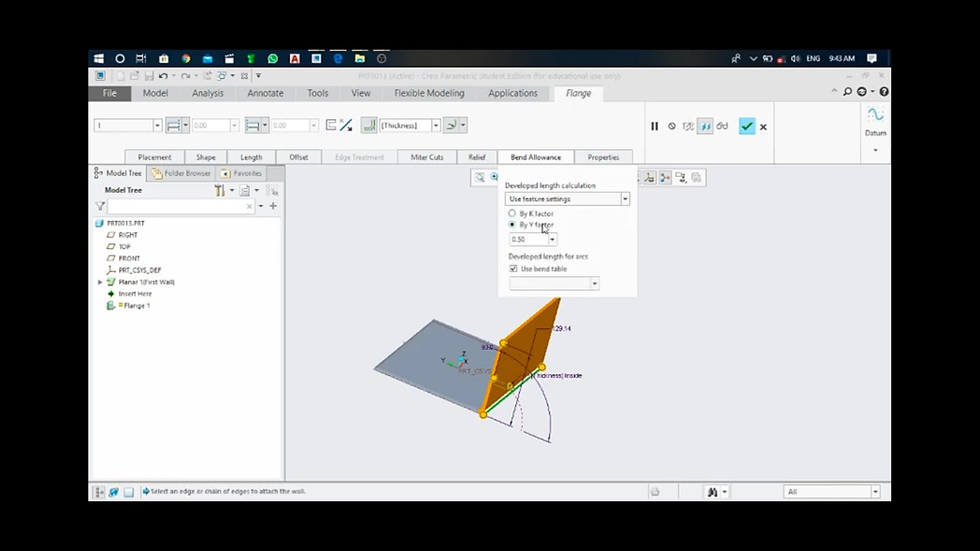Toggle the glasses verify preview icon
The height and width of the screenshot is (551, 980).
pos(722,126)
